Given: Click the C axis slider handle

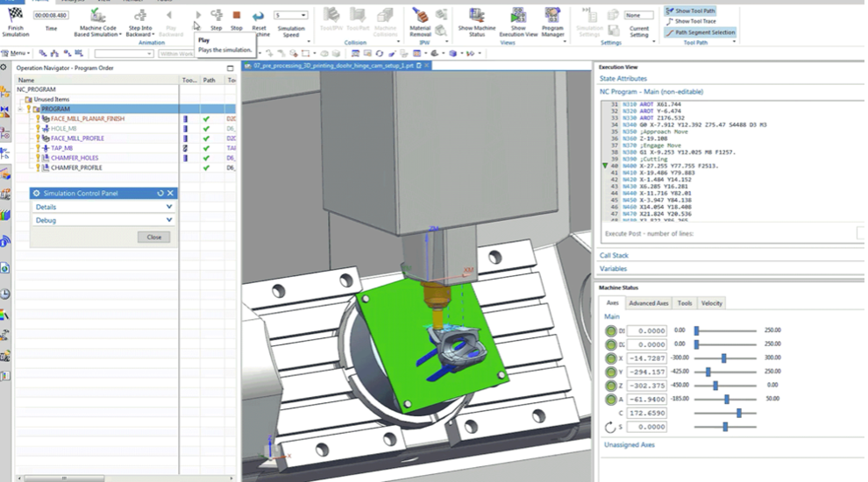Looking at the screenshot, I should (739, 413).
